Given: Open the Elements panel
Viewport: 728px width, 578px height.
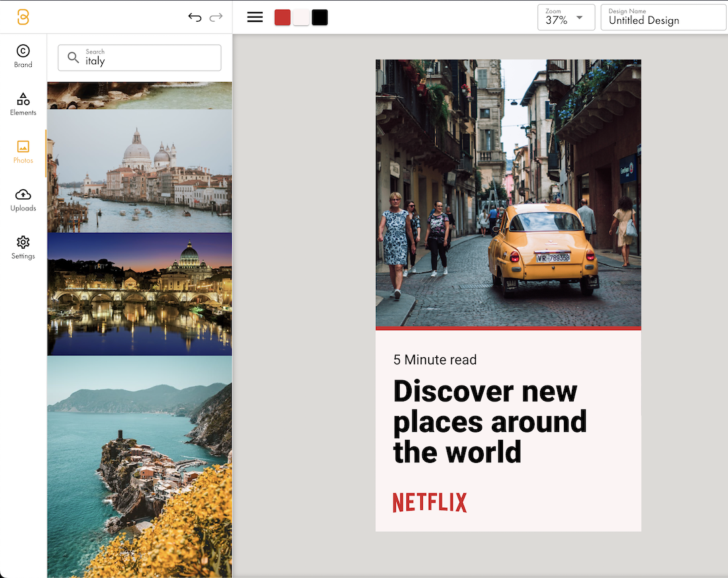Looking at the screenshot, I should (x=23, y=104).
